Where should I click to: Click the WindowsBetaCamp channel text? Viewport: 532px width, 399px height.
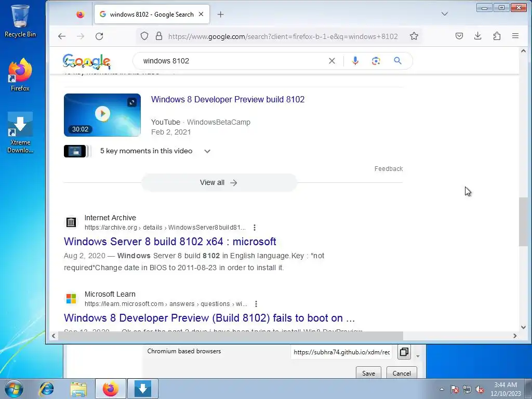click(x=219, y=122)
